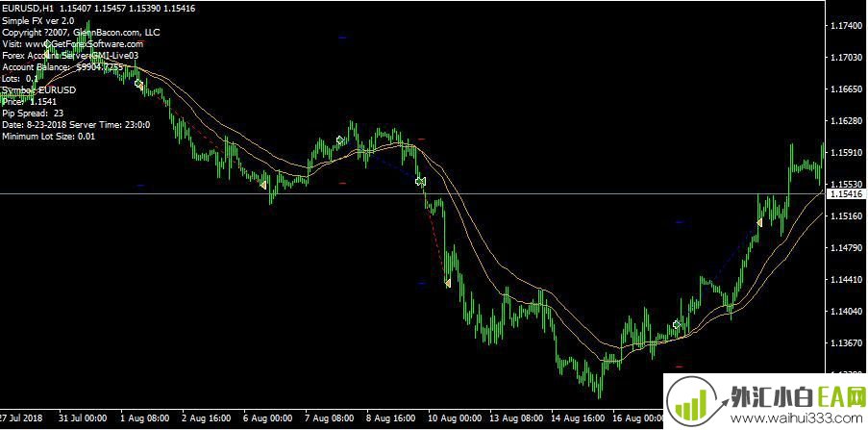
Task: Click the 13 Aug 08:00 time label
Action: [x=514, y=417]
